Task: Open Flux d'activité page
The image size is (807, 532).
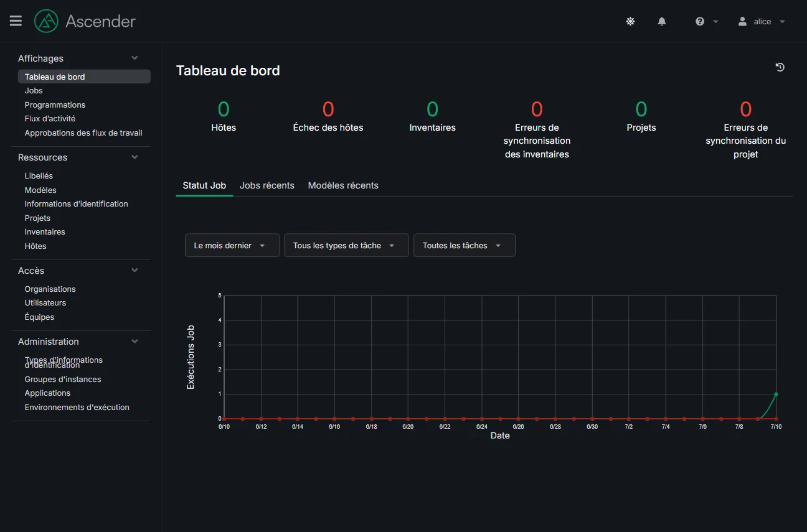Action: [50, 118]
